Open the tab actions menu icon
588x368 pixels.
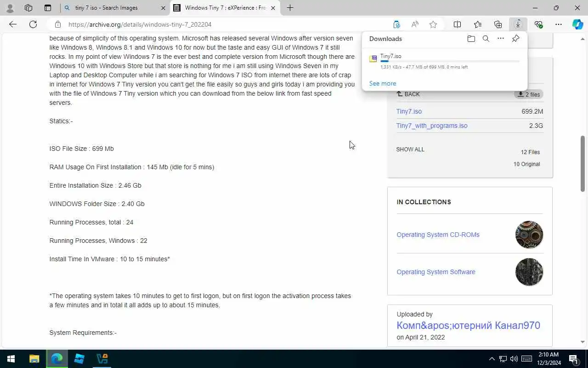tap(48, 8)
